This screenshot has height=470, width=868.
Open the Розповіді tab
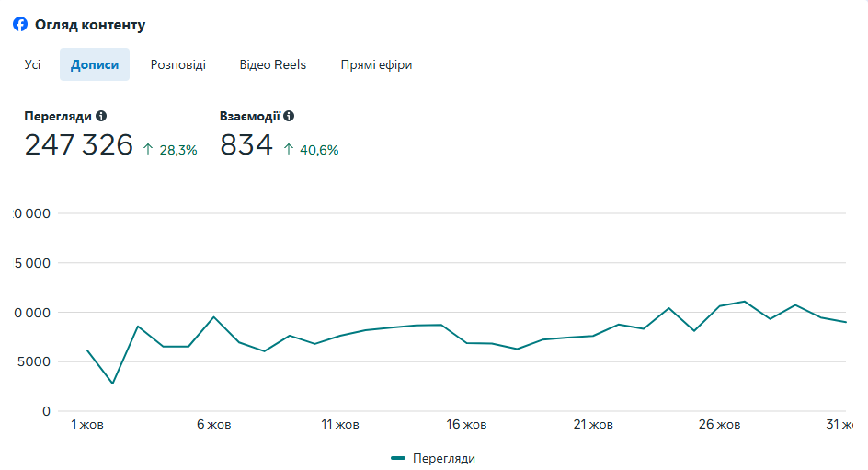click(x=178, y=64)
